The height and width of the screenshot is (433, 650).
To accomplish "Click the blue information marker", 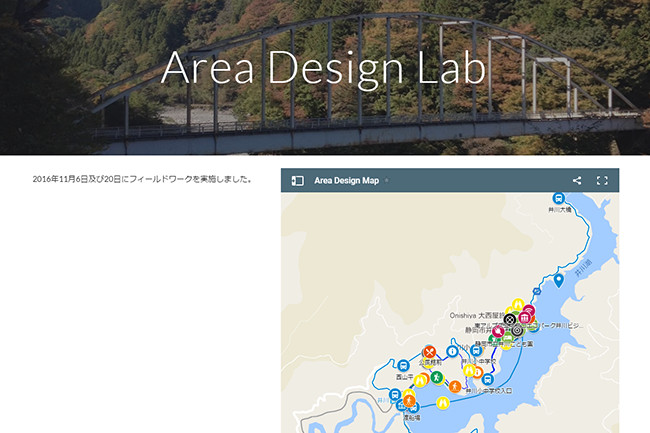I will (452, 352).
